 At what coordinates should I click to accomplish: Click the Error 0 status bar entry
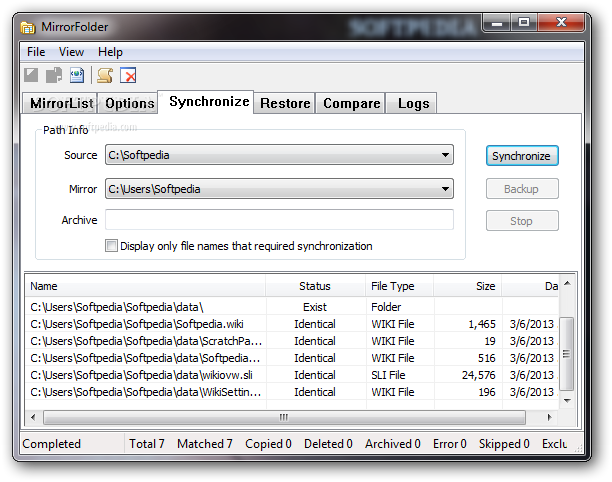pyautogui.click(x=450, y=444)
